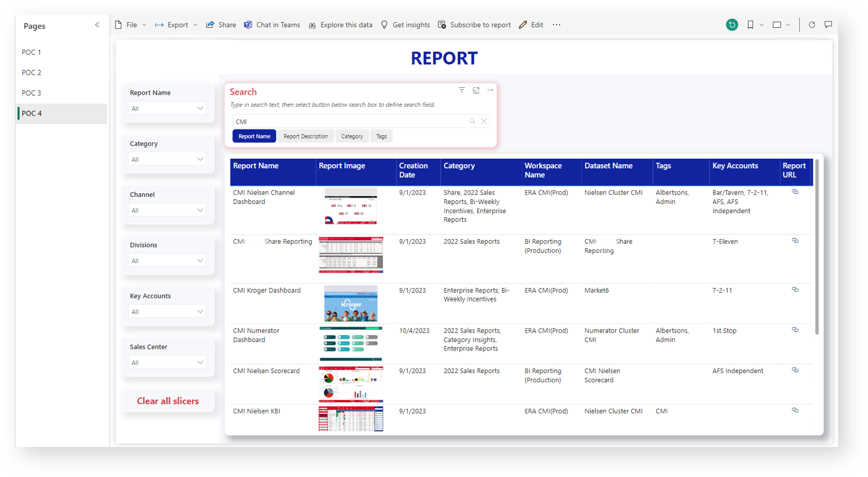This screenshot has height=477, width=868.
Task: Click Subscribe to report
Action: (474, 25)
